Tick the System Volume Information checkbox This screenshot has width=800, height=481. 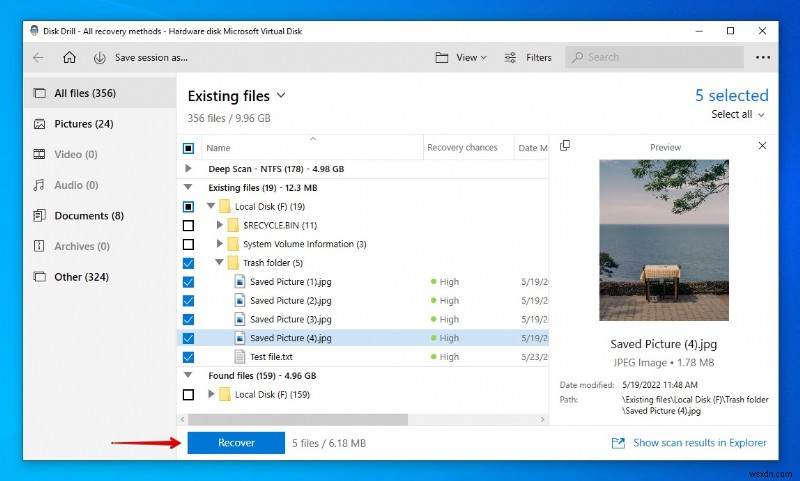(x=188, y=244)
